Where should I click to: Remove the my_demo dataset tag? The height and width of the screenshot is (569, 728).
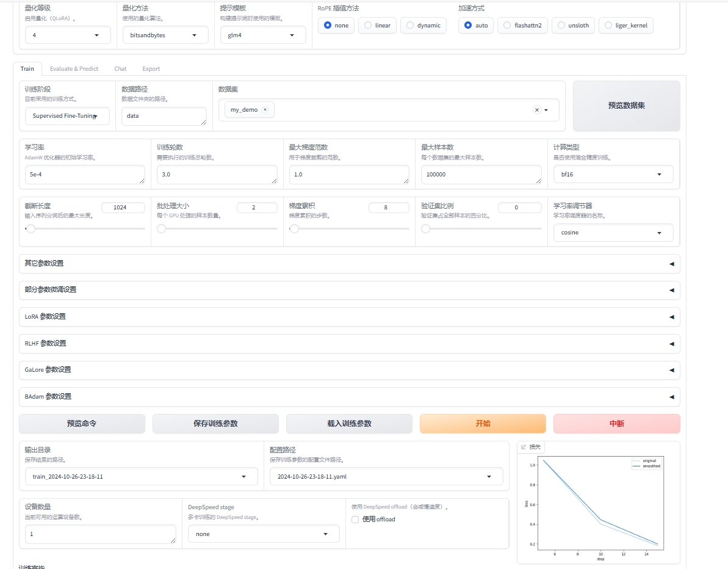(x=265, y=110)
